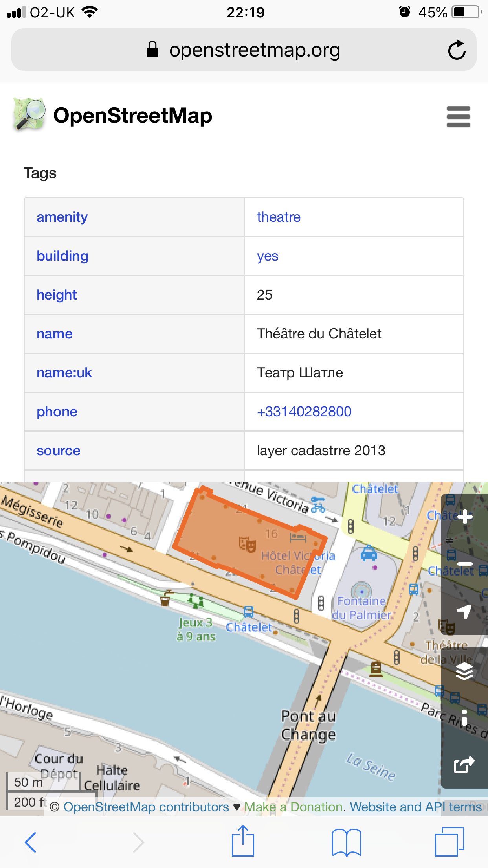
Task: Open the source tag key link
Action: pos(59,451)
